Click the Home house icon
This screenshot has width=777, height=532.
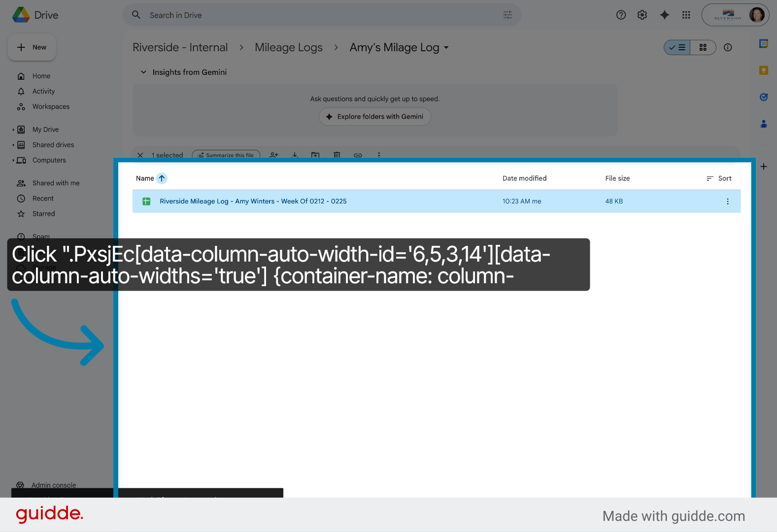tap(21, 76)
